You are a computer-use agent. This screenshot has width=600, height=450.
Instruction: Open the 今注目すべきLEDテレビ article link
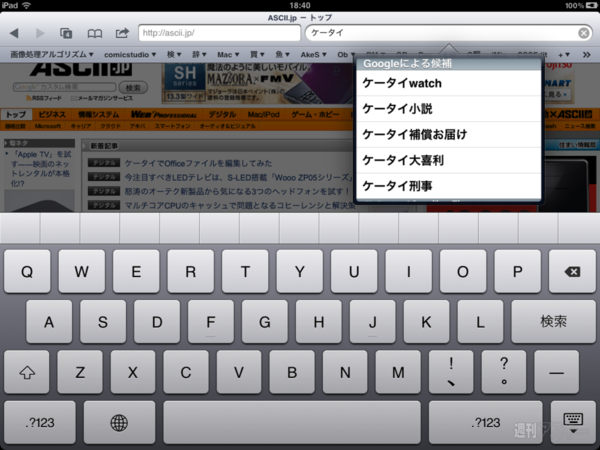coord(239,178)
